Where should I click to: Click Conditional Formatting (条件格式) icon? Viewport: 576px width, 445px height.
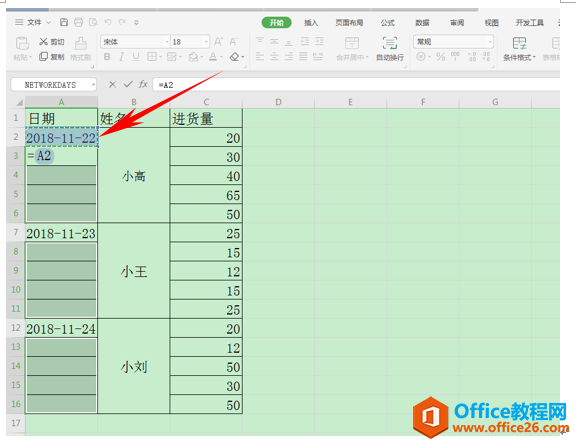tap(519, 43)
